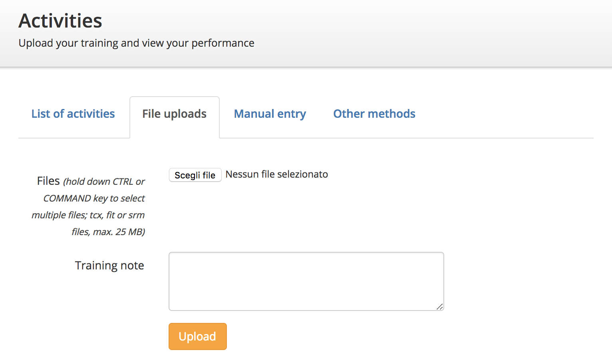612x364 pixels.
Task: Select the File uploads tab
Action: (175, 114)
